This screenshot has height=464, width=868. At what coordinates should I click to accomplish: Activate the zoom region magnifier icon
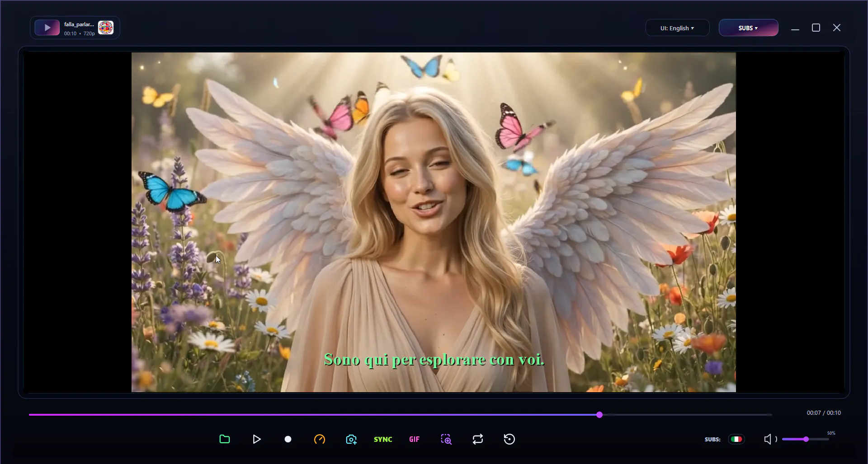pos(446,439)
